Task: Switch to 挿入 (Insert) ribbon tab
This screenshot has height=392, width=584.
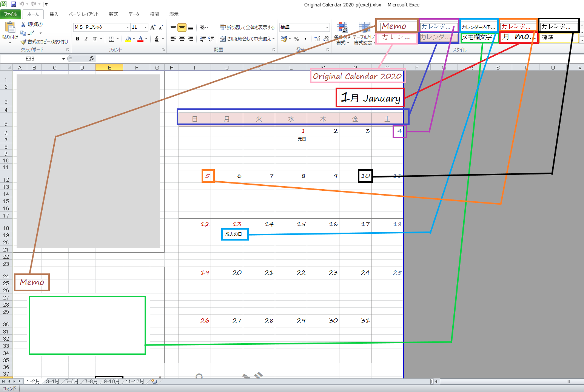Action: pyautogui.click(x=54, y=14)
